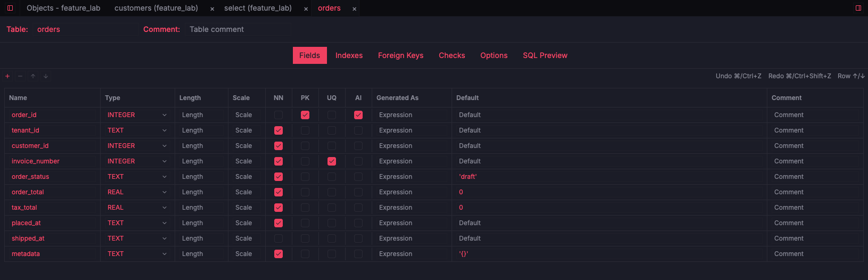Viewport: 868px width, 280px height.
Task: Switch to Objects - feature_lab tab
Action: (63, 8)
